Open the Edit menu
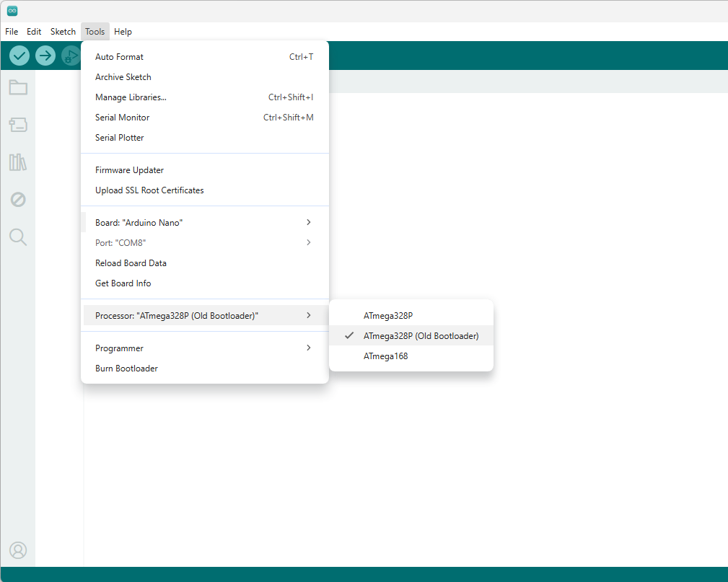 click(34, 32)
